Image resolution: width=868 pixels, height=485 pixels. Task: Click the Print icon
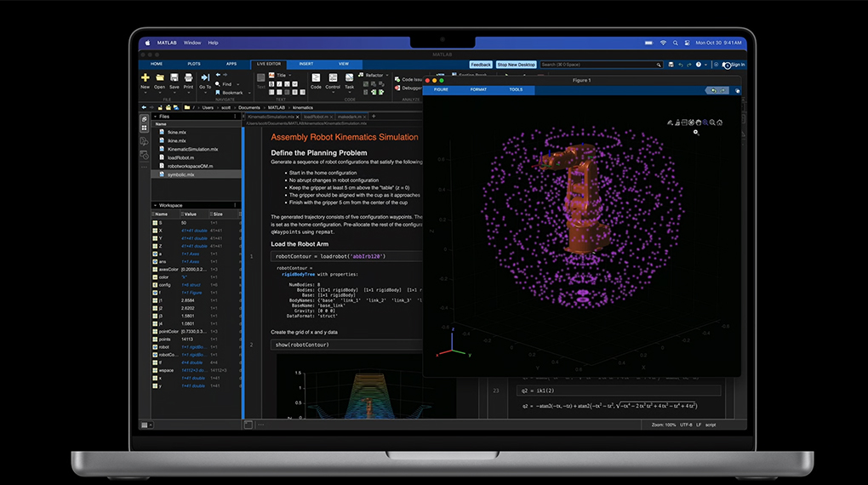click(x=187, y=78)
